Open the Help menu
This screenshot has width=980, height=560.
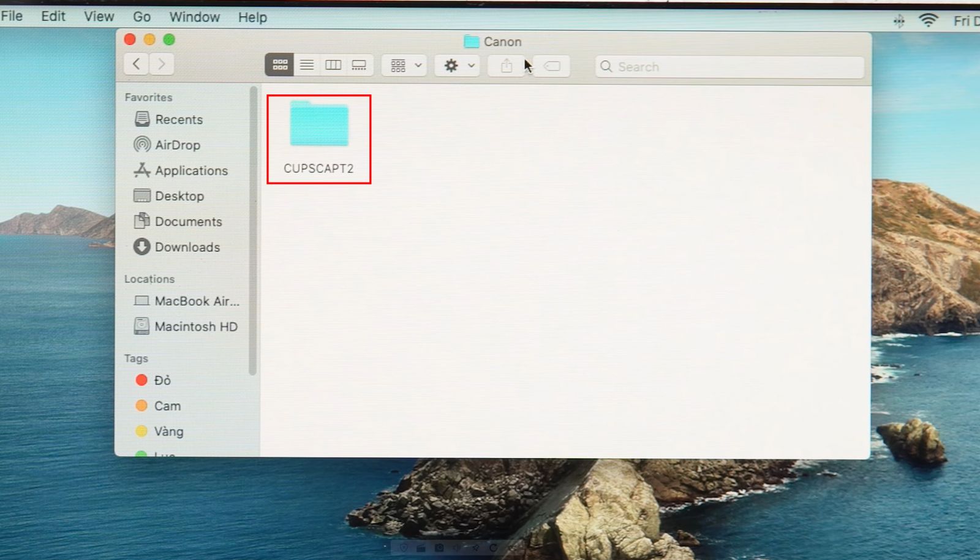pyautogui.click(x=252, y=18)
